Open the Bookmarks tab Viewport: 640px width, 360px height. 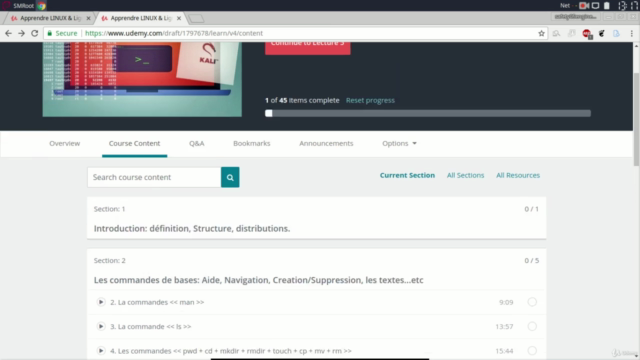[251, 143]
